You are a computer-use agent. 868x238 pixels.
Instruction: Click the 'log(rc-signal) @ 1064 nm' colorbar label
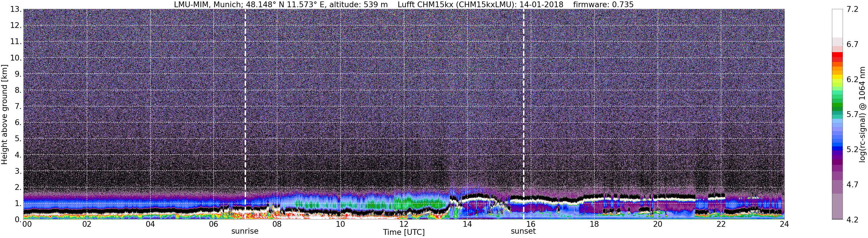tap(863, 114)
